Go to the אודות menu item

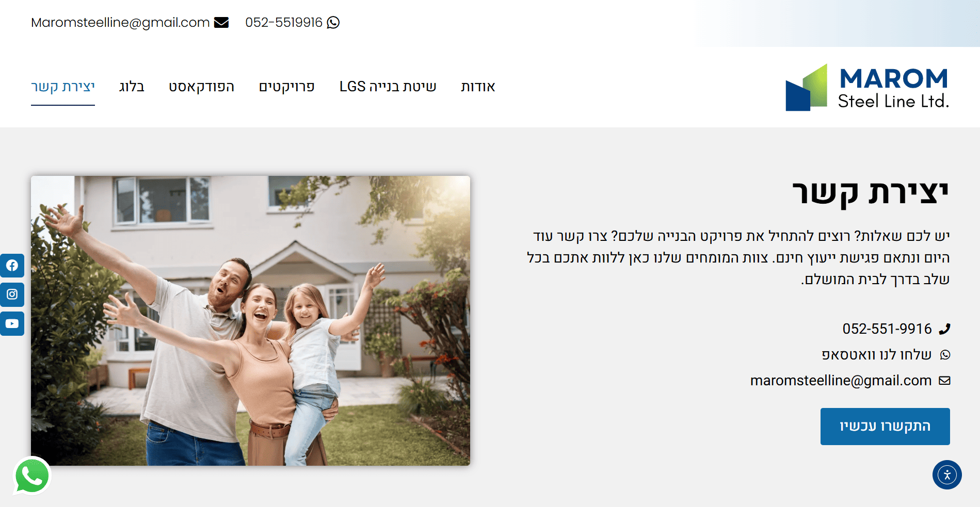pos(478,87)
